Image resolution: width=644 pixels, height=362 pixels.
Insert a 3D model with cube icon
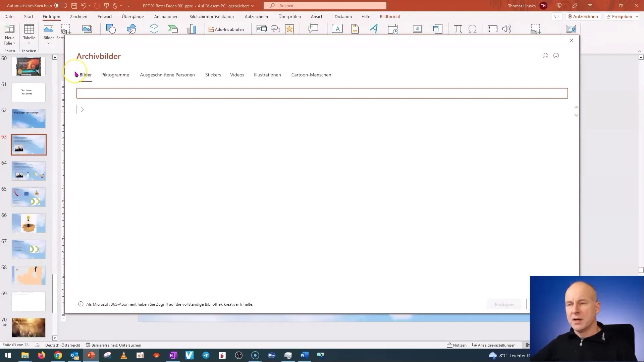pos(154,29)
